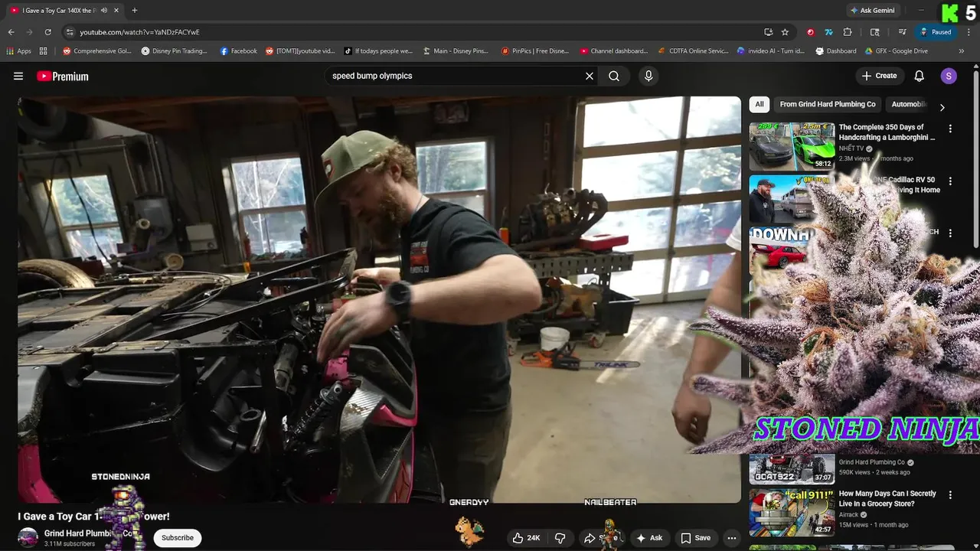
Task: Open the Apps bookmarks shortcut
Action: tap(18, 51)
